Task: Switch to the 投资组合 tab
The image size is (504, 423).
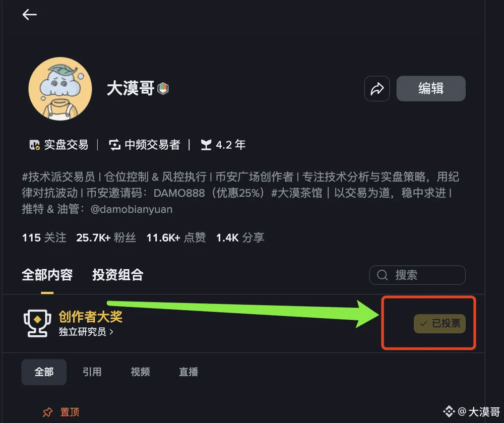Action: pyautogui.click(x=117, y=275)
